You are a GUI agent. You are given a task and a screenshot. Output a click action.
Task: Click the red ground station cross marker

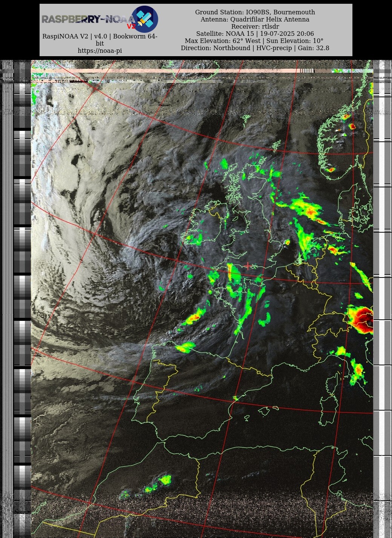248,265
